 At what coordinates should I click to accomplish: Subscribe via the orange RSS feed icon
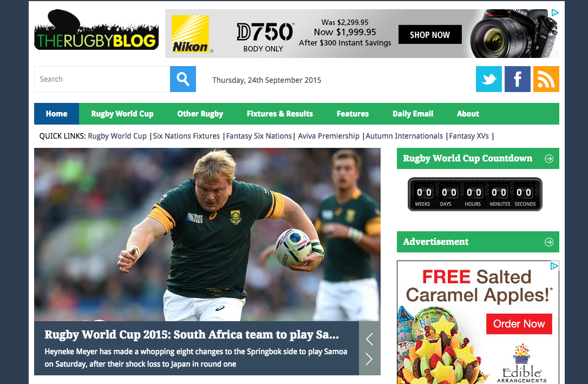(x=546, y=79)
